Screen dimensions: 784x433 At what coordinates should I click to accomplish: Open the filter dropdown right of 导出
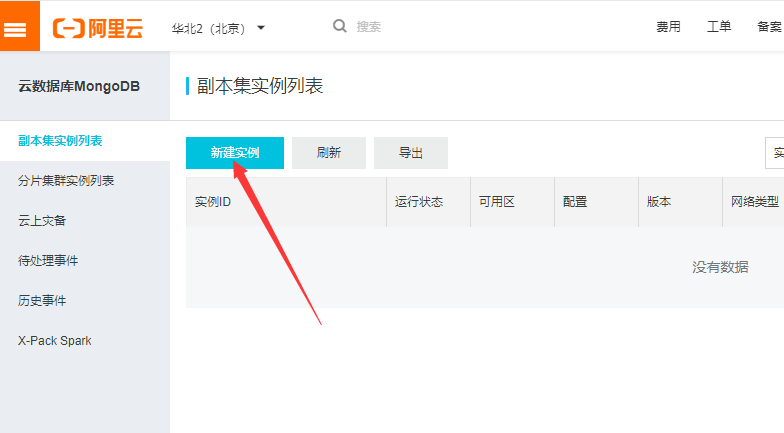tap(775, 153)
